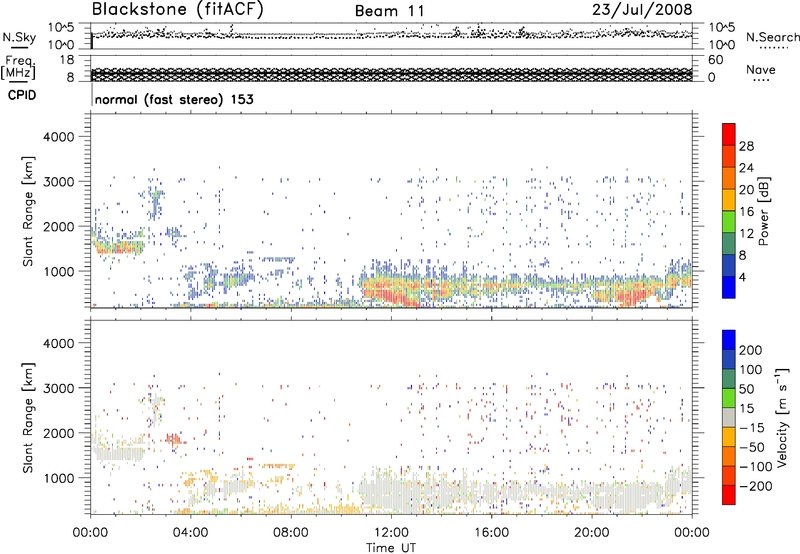Click the "CPID" label
800x554 pixels.
(22, 95)
